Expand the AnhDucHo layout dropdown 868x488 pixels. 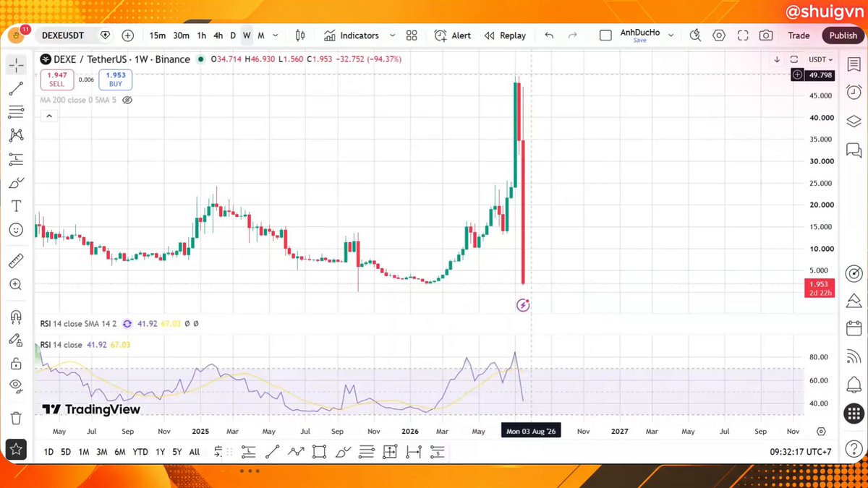(x=672, y=35)
